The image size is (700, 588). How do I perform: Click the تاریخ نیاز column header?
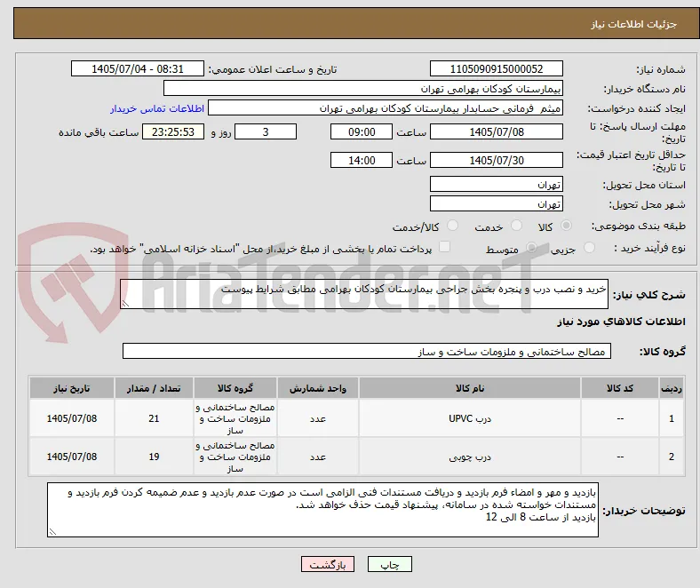(x=72, y=388)
